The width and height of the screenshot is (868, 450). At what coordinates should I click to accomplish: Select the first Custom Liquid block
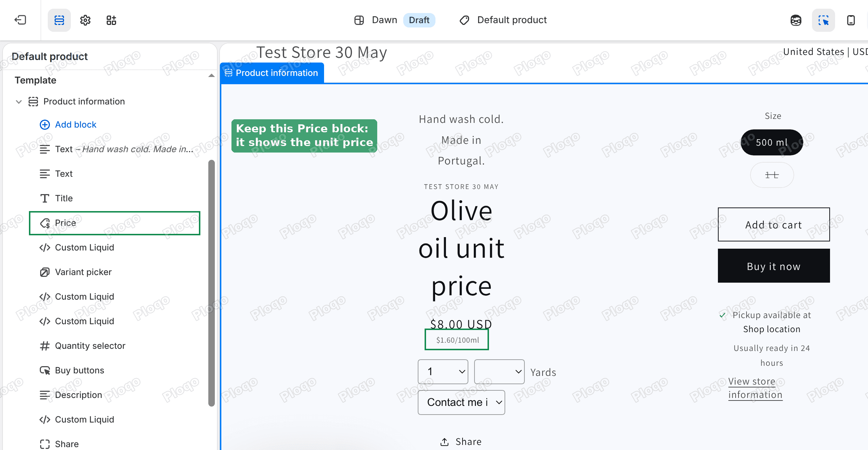(x=115, y=248)
